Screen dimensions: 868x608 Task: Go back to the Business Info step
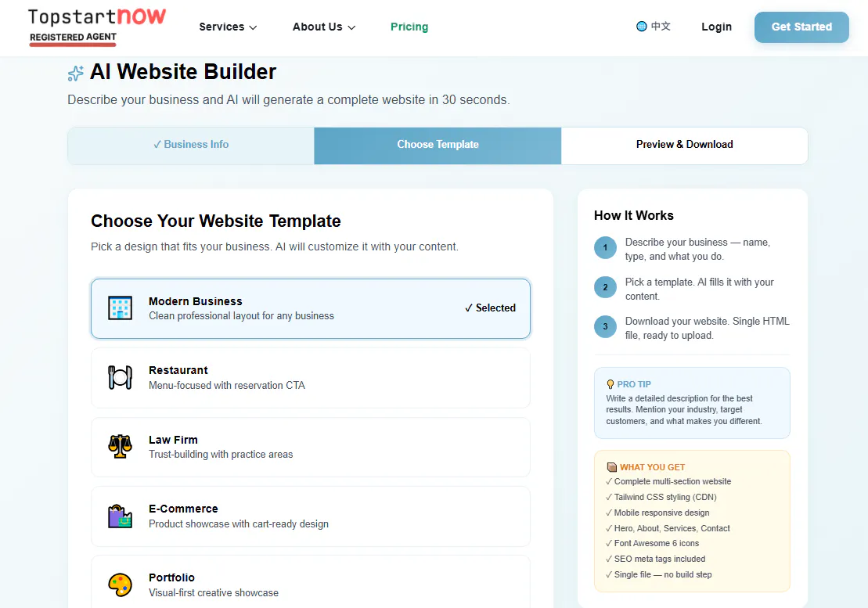pyautogui.click(x=191, y=146)
